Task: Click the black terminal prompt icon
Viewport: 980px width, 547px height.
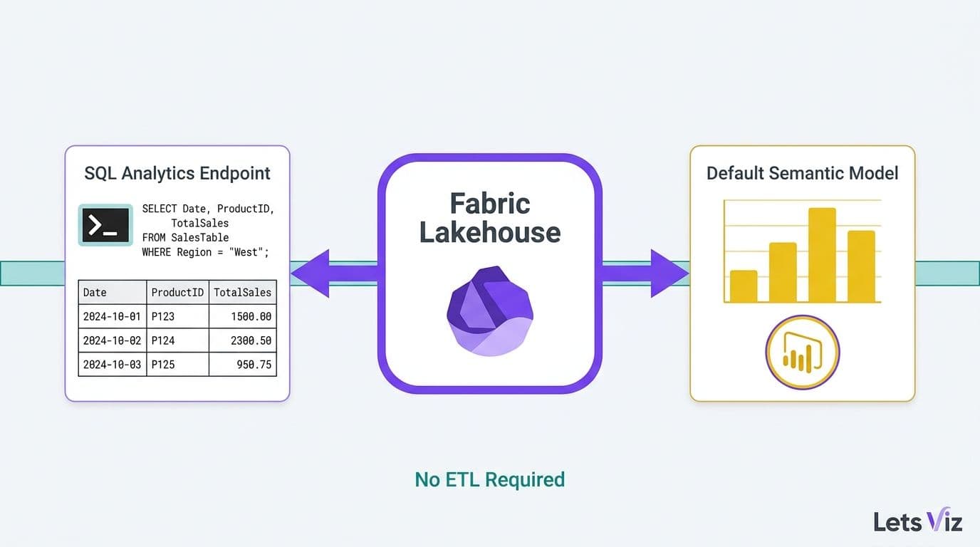Action: (x=105, y=225)
